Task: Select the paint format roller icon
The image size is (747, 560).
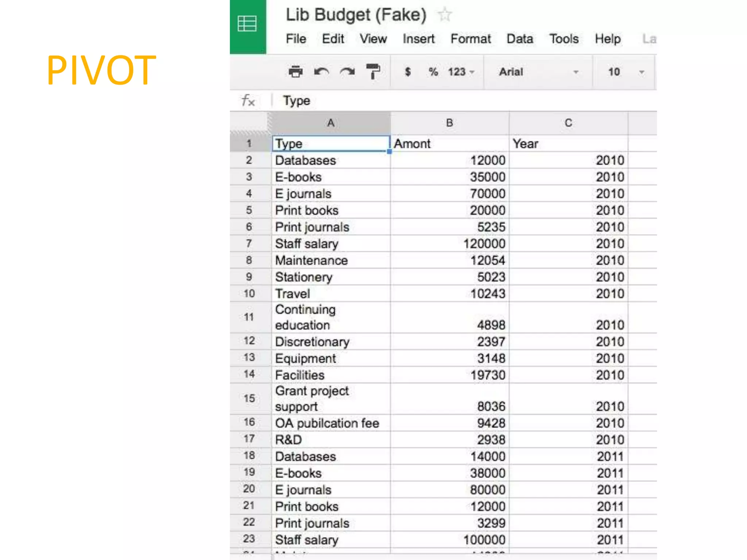Action: coord(373,71)
